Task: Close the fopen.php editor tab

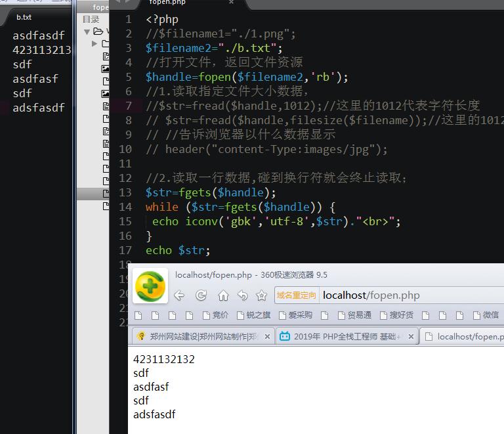Action: pos(231,2)
